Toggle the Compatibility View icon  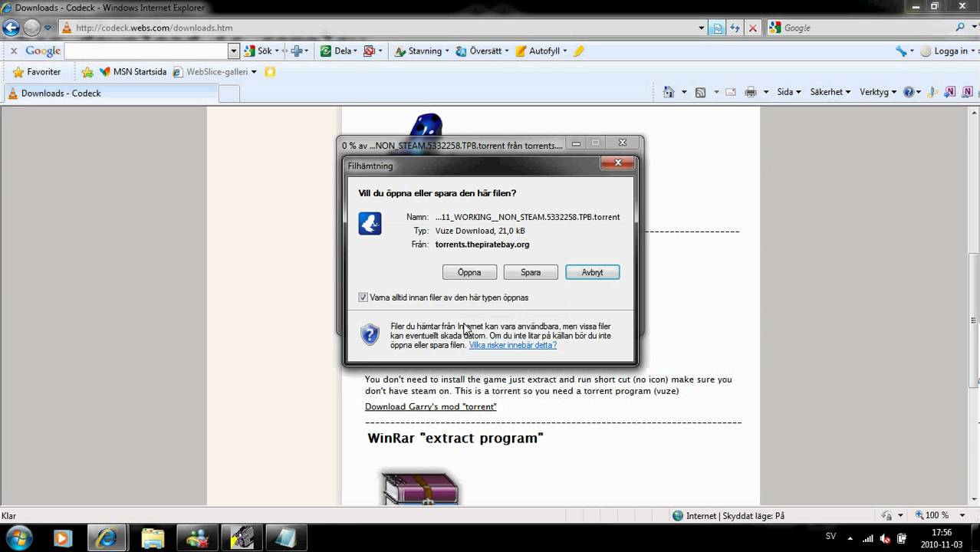tap(718, 28)
